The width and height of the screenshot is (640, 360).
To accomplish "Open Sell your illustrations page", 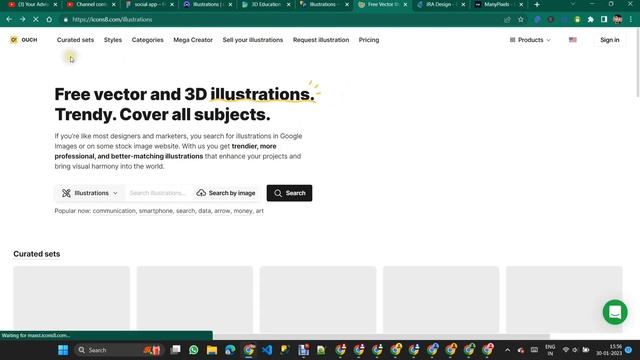I will [253, 40].
